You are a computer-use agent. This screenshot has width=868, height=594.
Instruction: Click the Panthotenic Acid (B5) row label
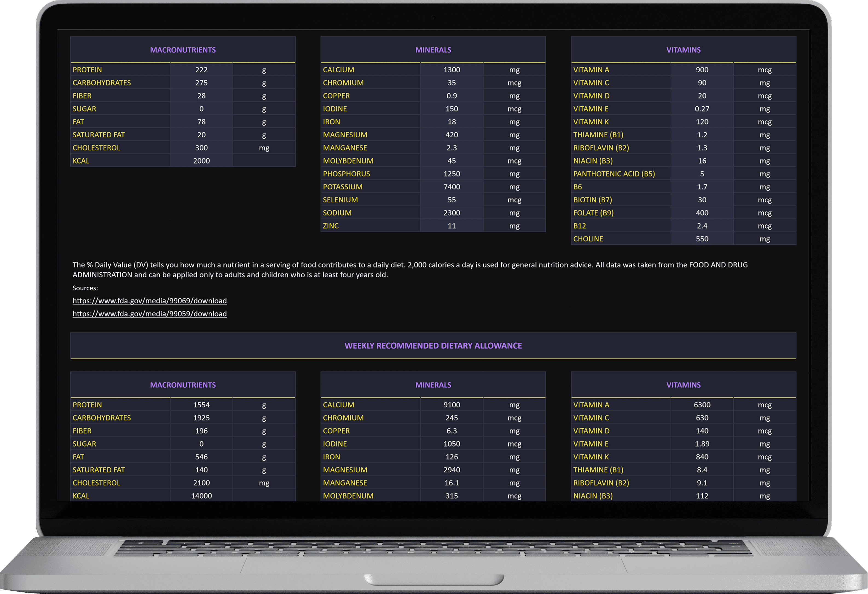click(614, 174)
